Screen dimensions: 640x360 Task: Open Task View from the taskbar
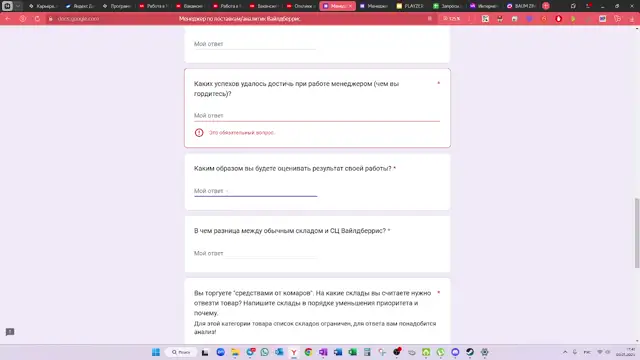(205, 352)
